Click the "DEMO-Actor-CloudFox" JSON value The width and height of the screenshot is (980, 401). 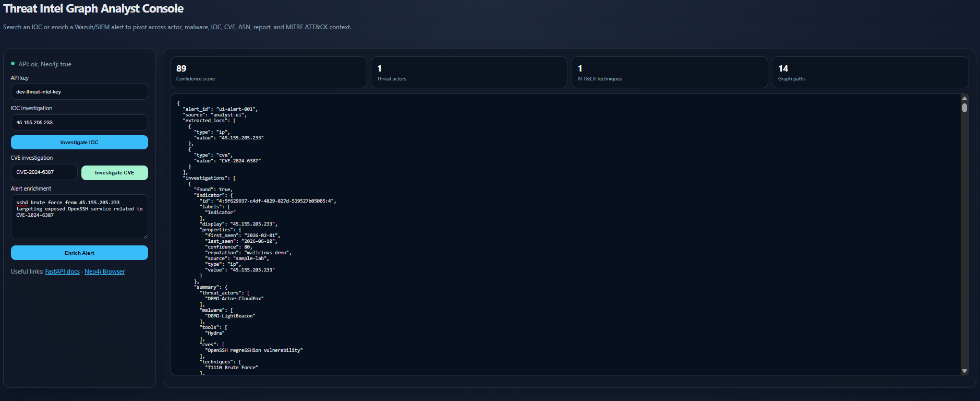235,299
